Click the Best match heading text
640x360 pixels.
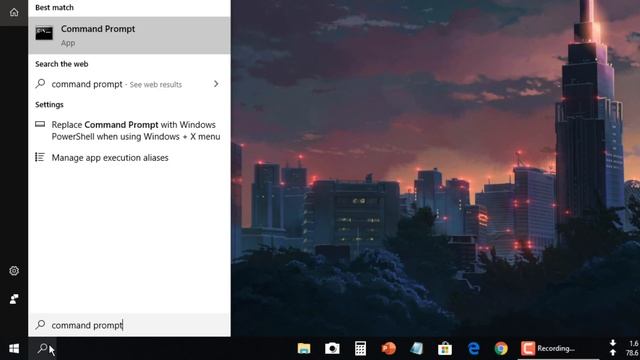[x=54, y=7]
